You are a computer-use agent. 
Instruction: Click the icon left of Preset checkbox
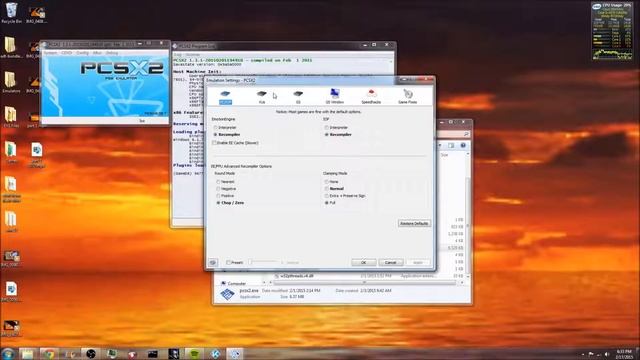coord(213,262)
